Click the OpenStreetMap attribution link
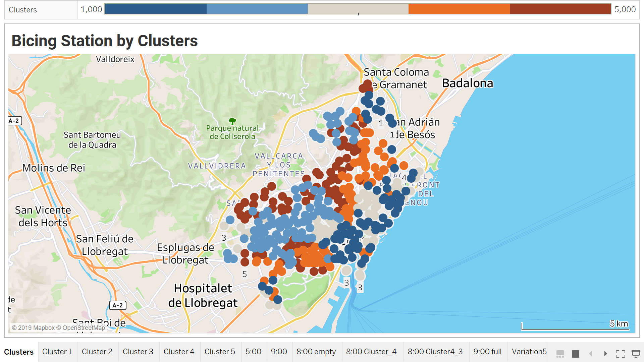Screen dimensions: 644x362 point(84,327)
